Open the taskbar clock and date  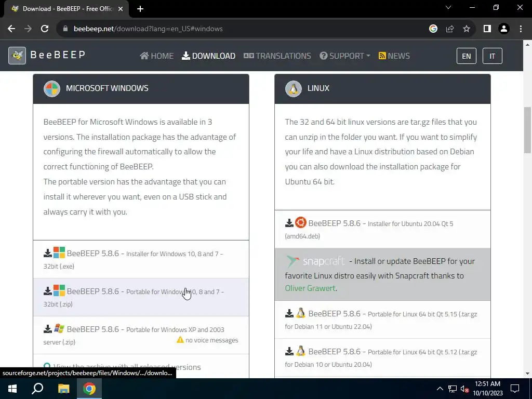pyautogui.click(x=488, y=389)
